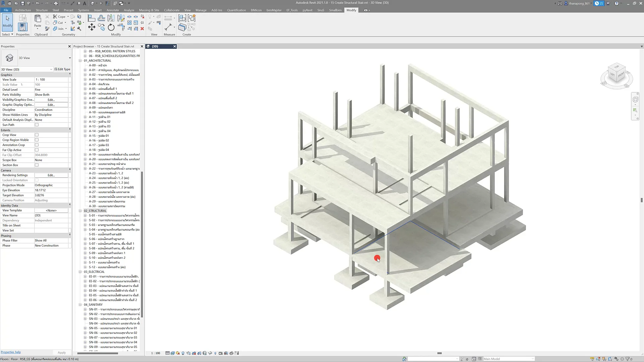Image resolution: width=644 pixels, height=362 pixels.
Task: Select the Move tool in Modify panel
Action: [92, 27]
